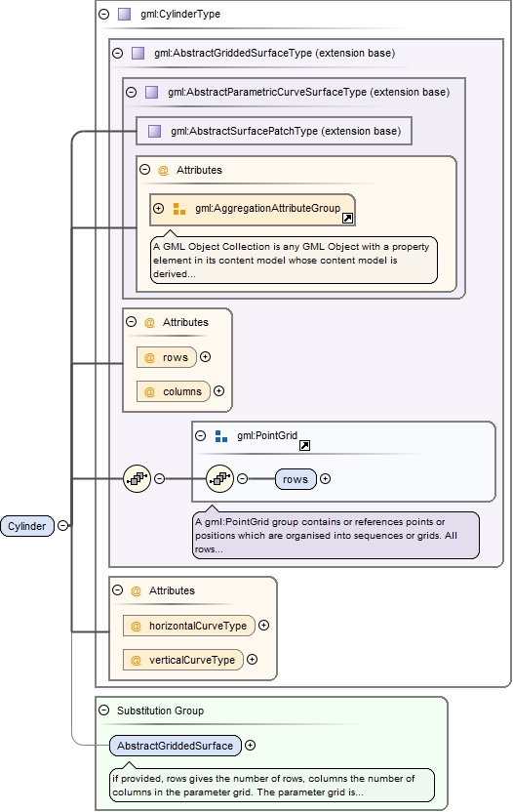The width and height of the screenshot is (513, 812).
Task: Click GML Object Collection annotation text
Action: coord(294,260)
